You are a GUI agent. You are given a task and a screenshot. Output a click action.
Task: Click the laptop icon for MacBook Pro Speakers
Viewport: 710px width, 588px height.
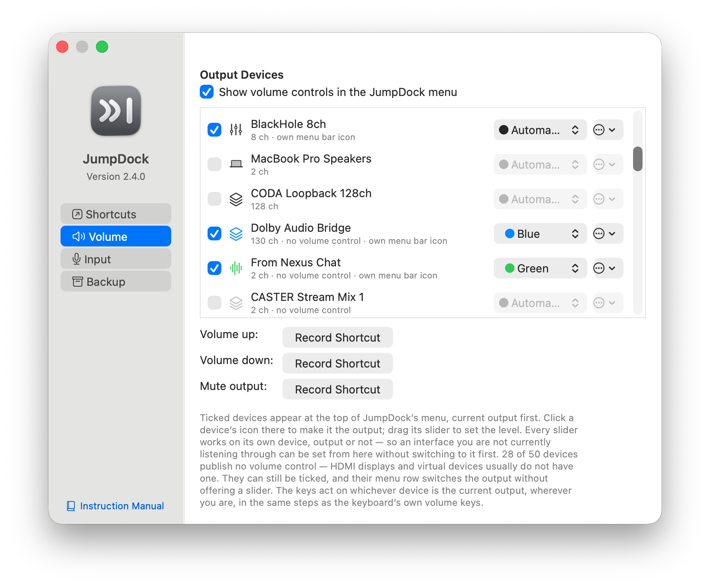pos(236,164)
